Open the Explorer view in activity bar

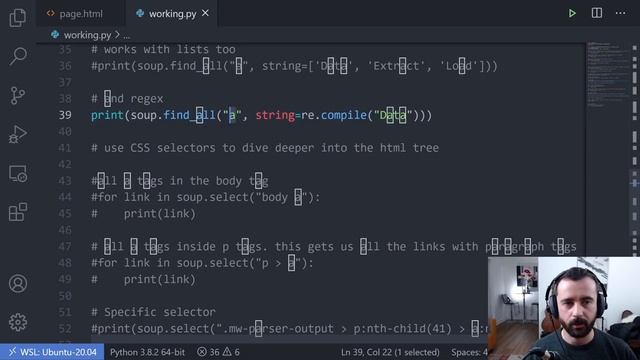(18, 17)
